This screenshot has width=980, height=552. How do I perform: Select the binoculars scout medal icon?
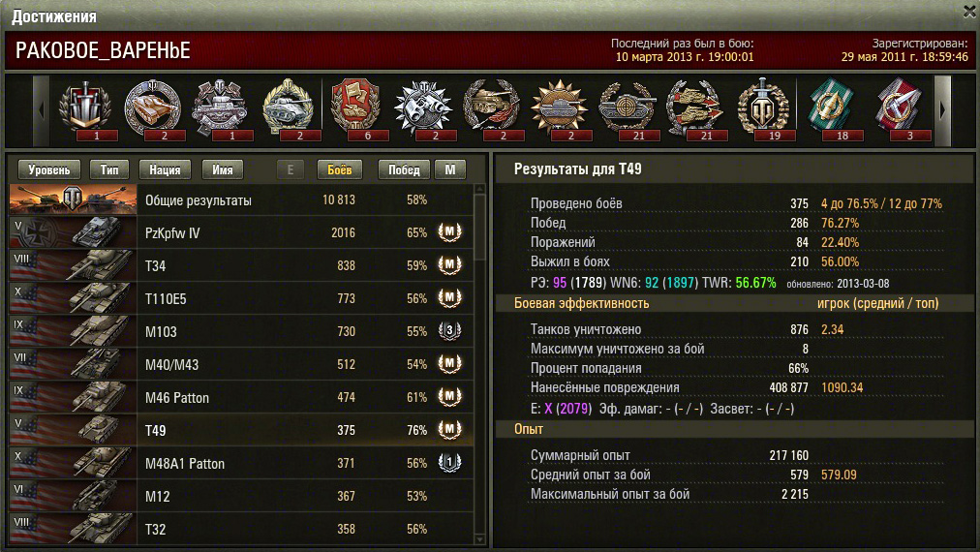[423, 109]
